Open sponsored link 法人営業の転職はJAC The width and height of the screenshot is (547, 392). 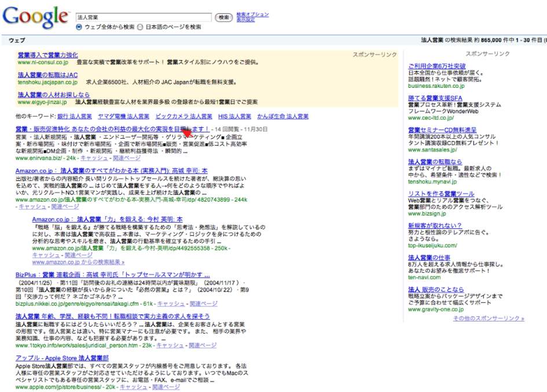coord(48,75)
